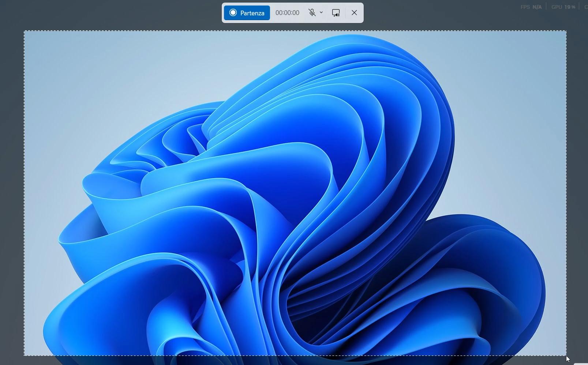Click the bottom-right selection corner near cursor
The width and height of the screenshot is (588, 365).
(566, 355)
